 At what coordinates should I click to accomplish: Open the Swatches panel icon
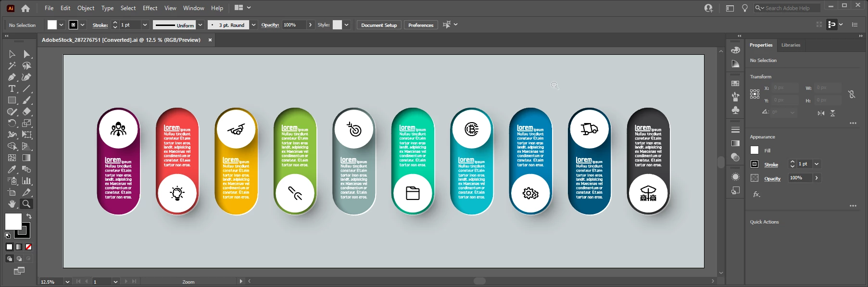click(x=735, y=83)
